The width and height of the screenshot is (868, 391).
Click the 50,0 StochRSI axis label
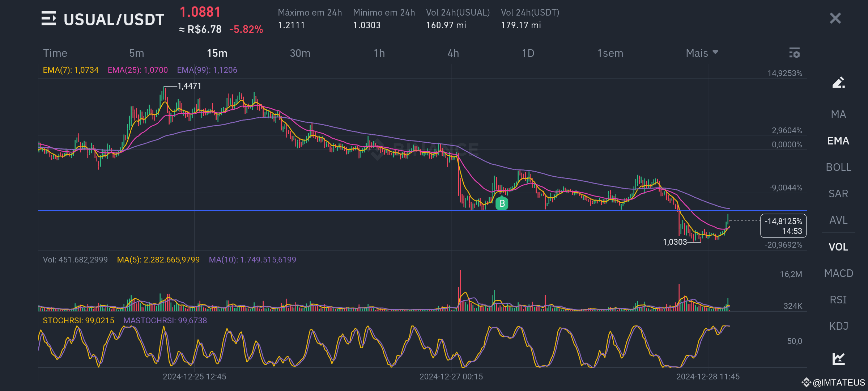click(x=795, y=341)
